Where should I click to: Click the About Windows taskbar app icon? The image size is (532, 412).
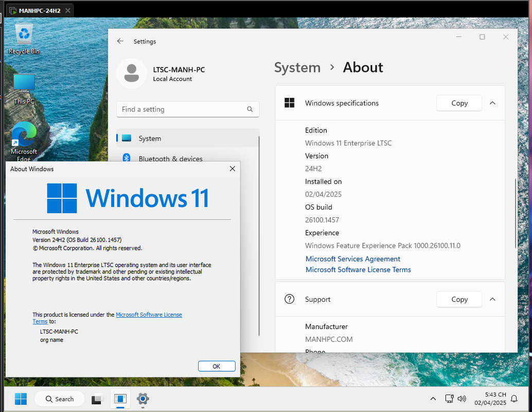point(120,399)
